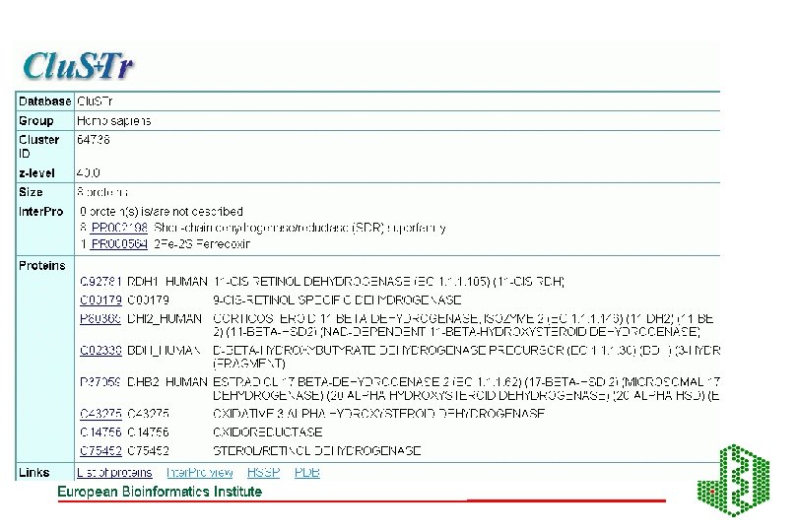Open the Q02338 protein accession link

click(100, 351)
